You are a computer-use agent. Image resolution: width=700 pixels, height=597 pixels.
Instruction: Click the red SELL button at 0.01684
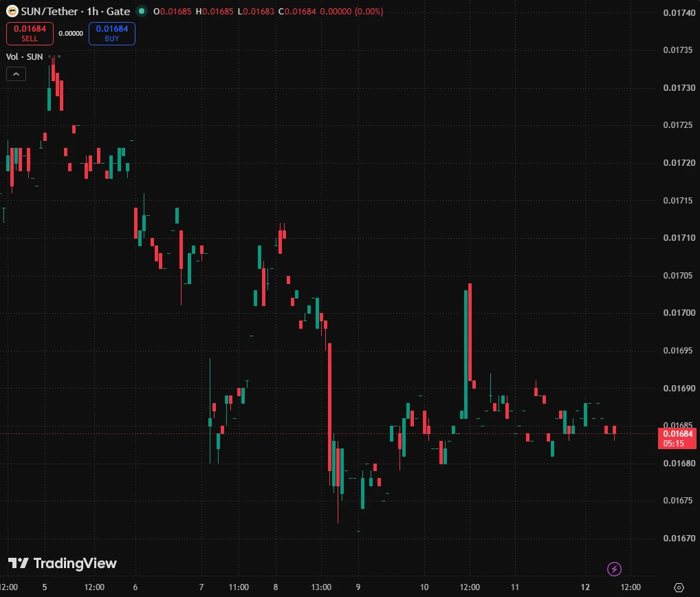(30, 34)
